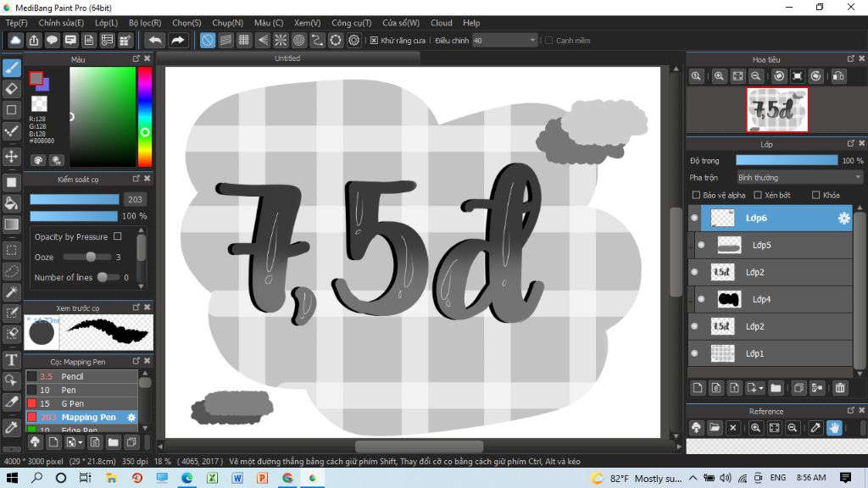Select the Text tool
The image size is (868, 488).
(x=12, y=360)
